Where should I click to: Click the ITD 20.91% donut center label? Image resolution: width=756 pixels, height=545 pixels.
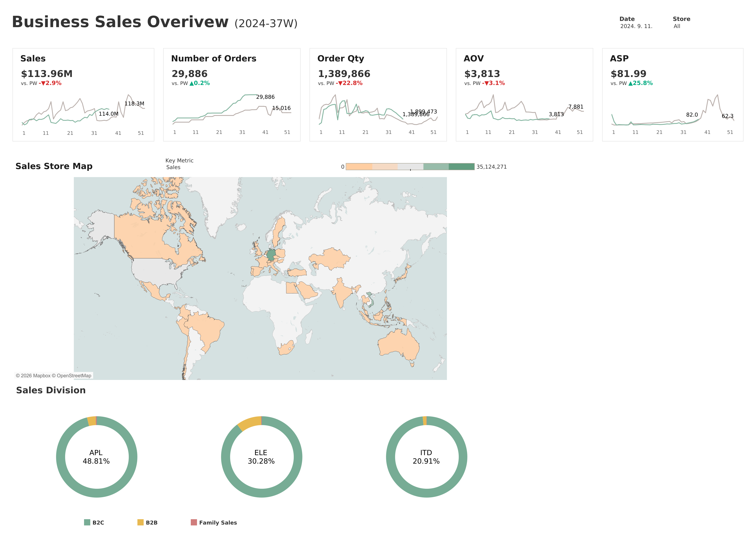click(x=426, y=457)
